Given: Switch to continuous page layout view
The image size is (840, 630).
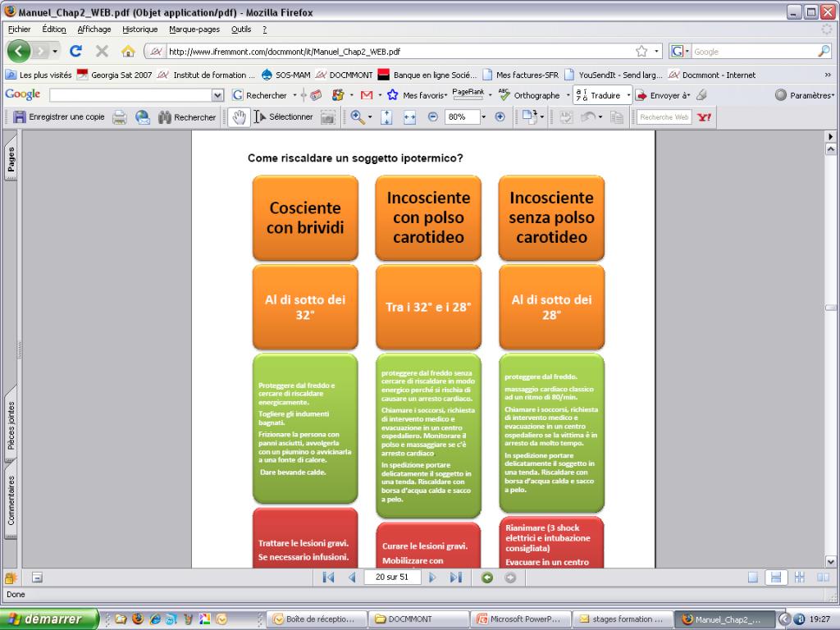Looking at the screenshot, I should point(776,577).
